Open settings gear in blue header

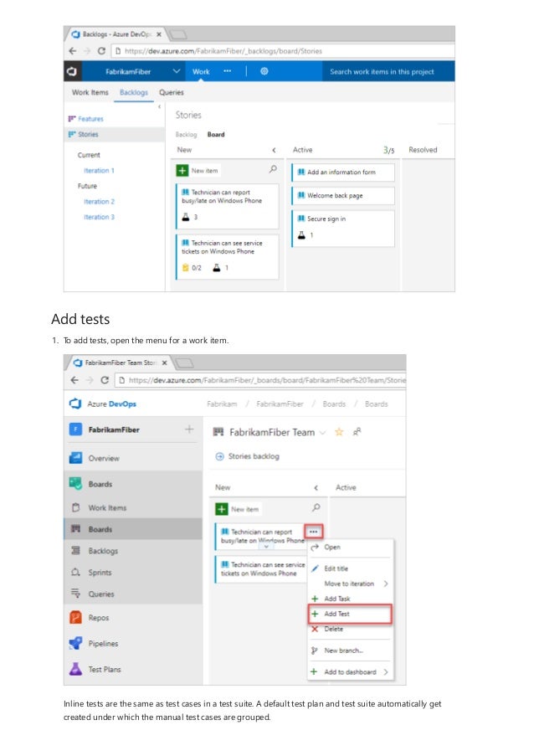(x=264, y=71)
